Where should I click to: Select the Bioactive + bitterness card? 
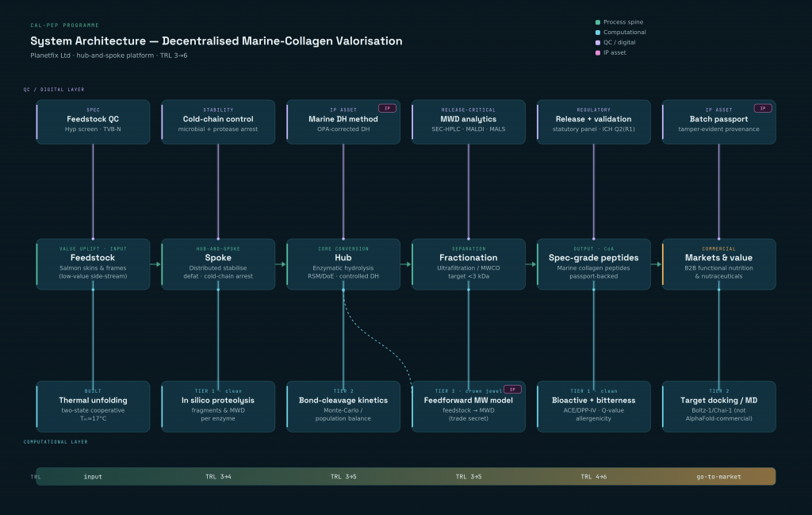point(593,407)
